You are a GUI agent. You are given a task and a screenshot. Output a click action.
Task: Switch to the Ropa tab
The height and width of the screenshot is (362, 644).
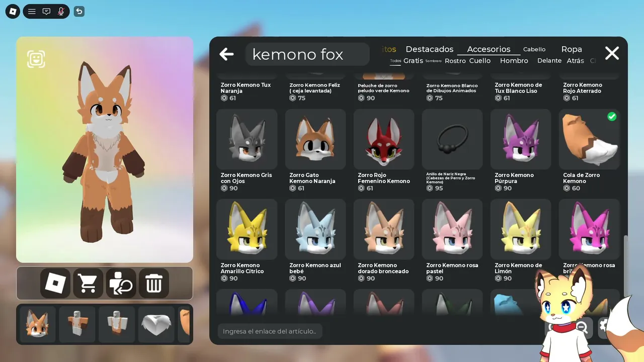pos(572,49)
